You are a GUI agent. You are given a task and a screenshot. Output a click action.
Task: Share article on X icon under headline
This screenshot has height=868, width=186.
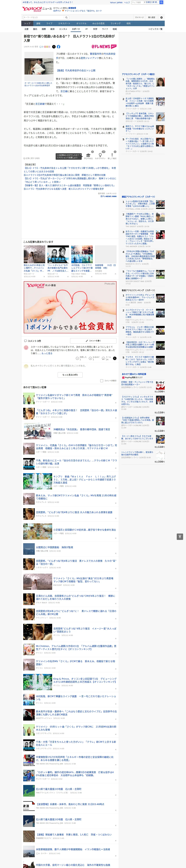point(54,47)
